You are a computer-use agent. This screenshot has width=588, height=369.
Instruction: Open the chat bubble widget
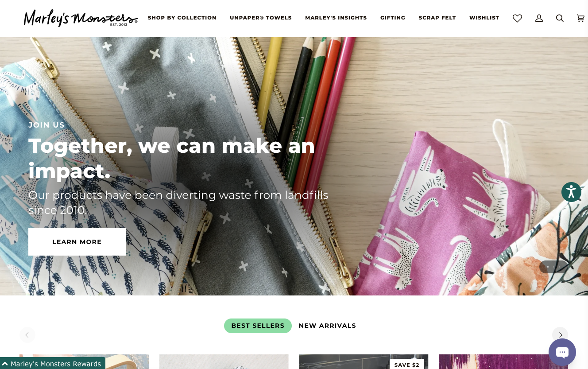coord(562,352)
